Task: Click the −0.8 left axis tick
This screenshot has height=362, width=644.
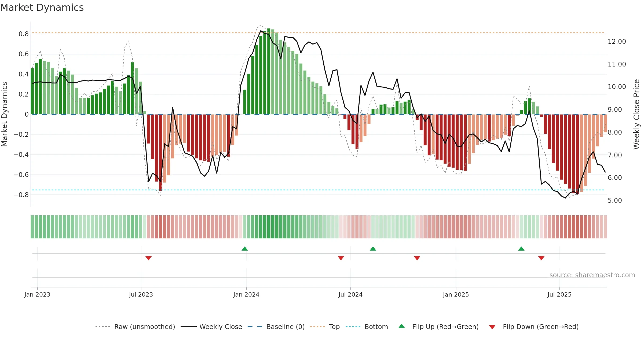Action: pos(21,195)
